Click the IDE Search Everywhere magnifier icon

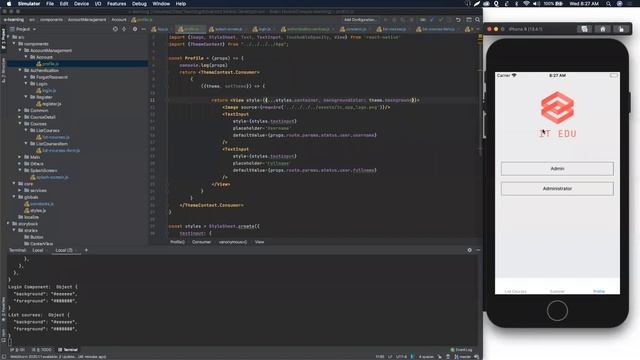click(477, 20)
